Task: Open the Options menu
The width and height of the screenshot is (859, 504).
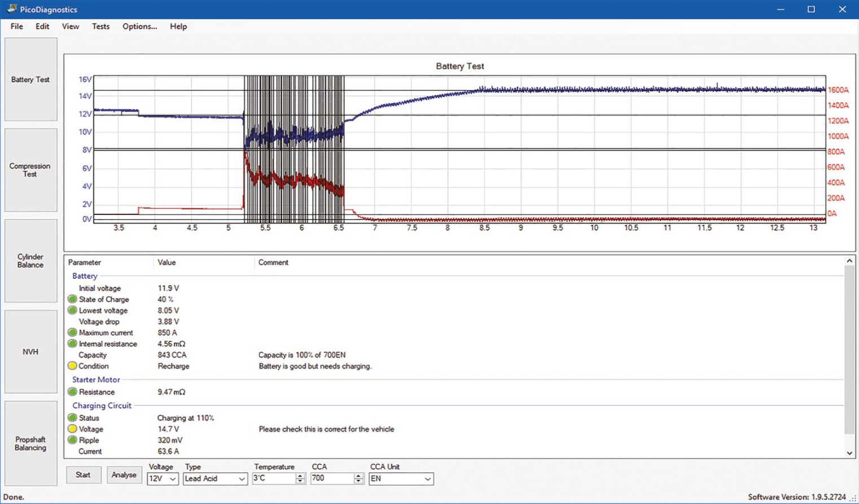Action: 139,27
